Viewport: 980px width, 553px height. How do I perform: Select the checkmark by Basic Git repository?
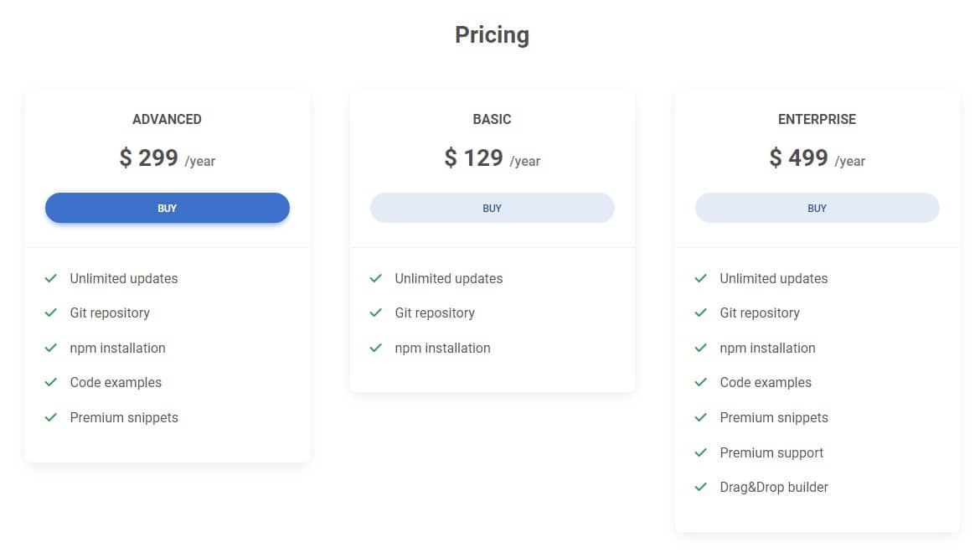coord(376,313)
